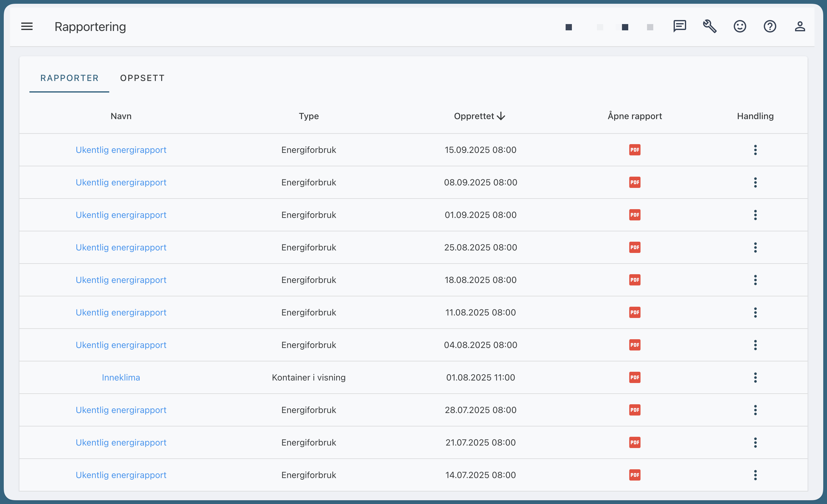The width and height of the screenshot is (827, 504).
Task: Click the wrench tools icon
Action: click(710, 26)
